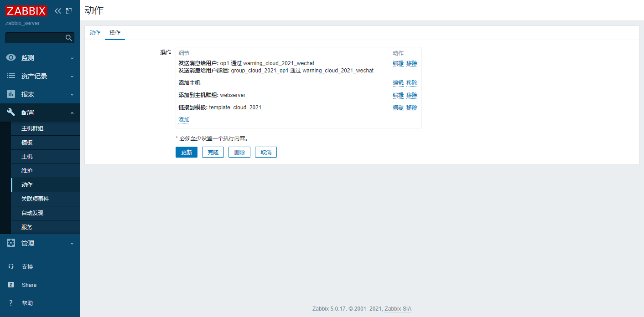
Task: Click the Share Z icon
Action: (11, 285)
